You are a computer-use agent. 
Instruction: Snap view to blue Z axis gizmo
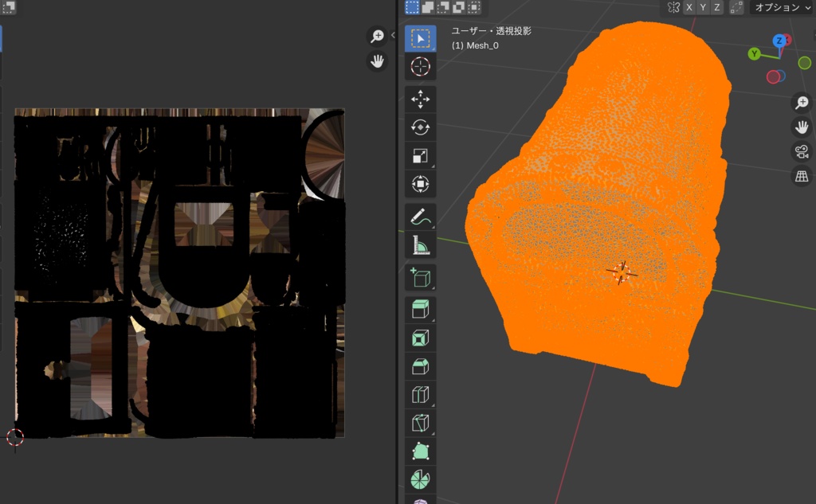tap(779, 41)
